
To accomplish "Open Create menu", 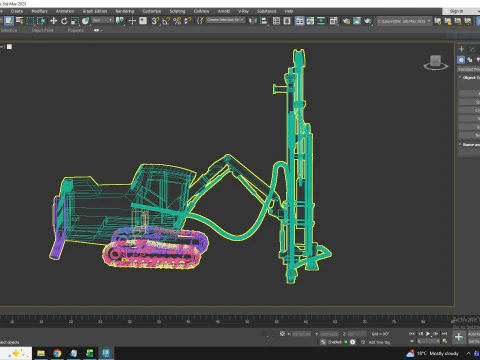I will (x=16, y=11).
